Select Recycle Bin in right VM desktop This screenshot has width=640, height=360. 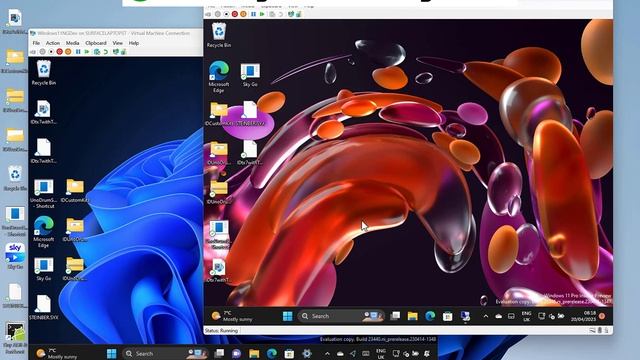[219, 36]
